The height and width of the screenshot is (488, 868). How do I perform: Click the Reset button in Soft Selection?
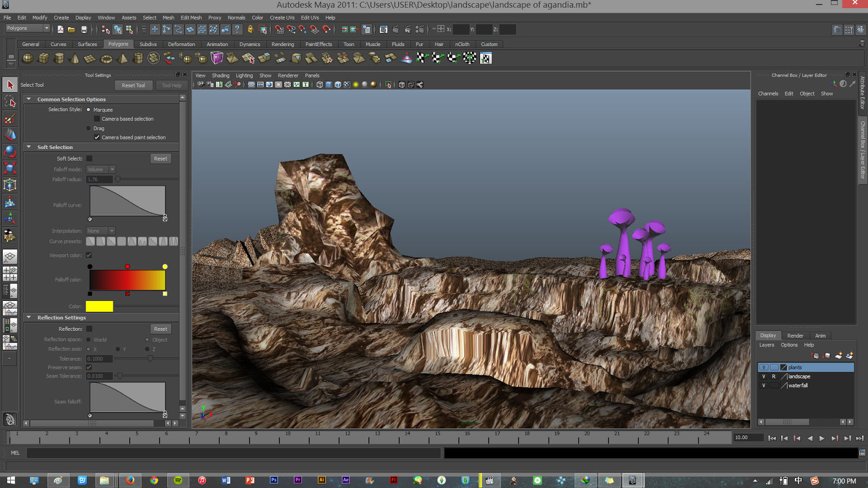point(161,158)
